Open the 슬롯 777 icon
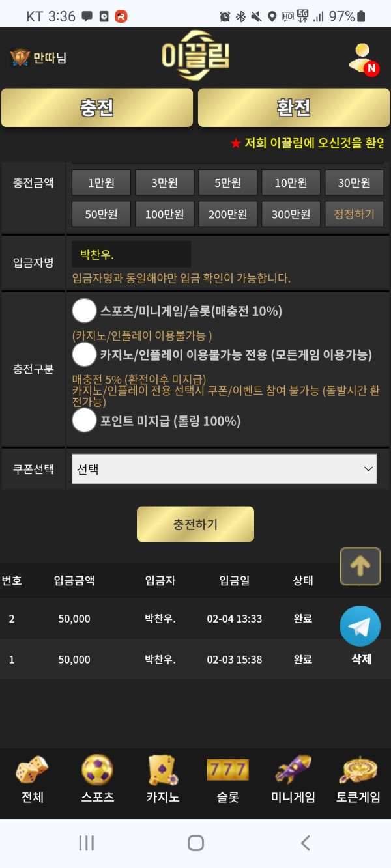The image size is (391, 868). (228, 770)
